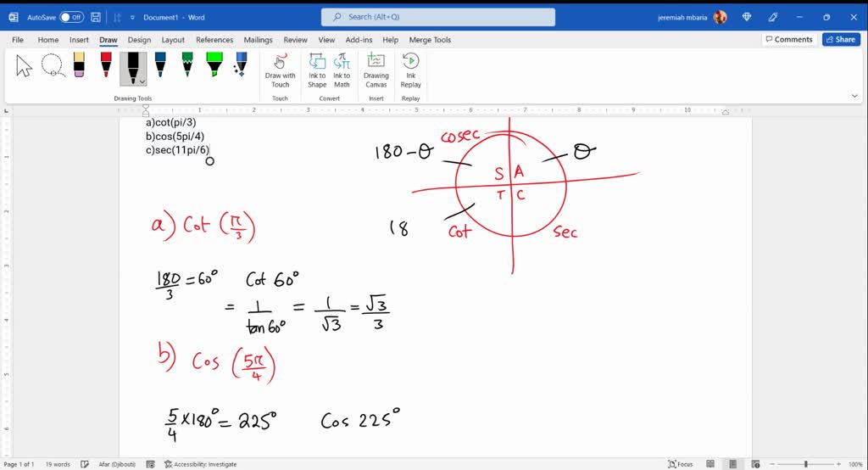The width and height of the screenshot is (868, 470).
Task: Click the zoom out minus button
Action: coord(772,464)
